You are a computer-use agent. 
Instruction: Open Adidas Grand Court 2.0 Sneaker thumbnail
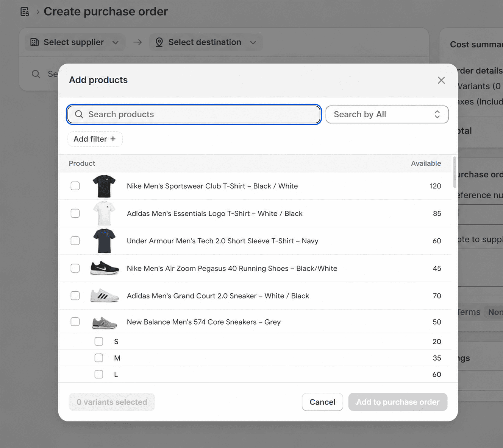[105, 296]
